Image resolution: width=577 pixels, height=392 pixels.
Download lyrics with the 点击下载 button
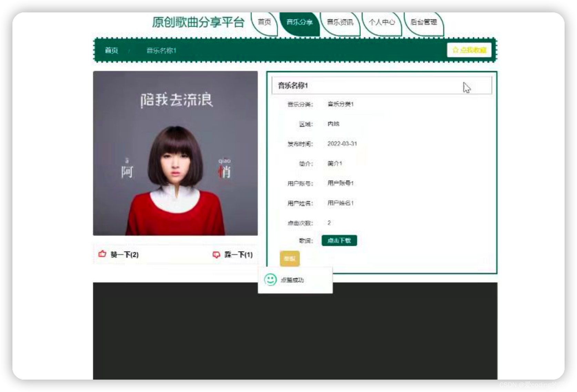(339, 240)
